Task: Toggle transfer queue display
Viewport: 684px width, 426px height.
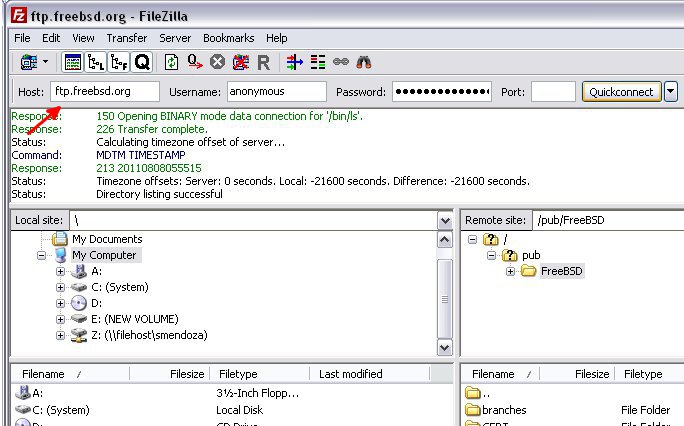Action: [142, 62]
